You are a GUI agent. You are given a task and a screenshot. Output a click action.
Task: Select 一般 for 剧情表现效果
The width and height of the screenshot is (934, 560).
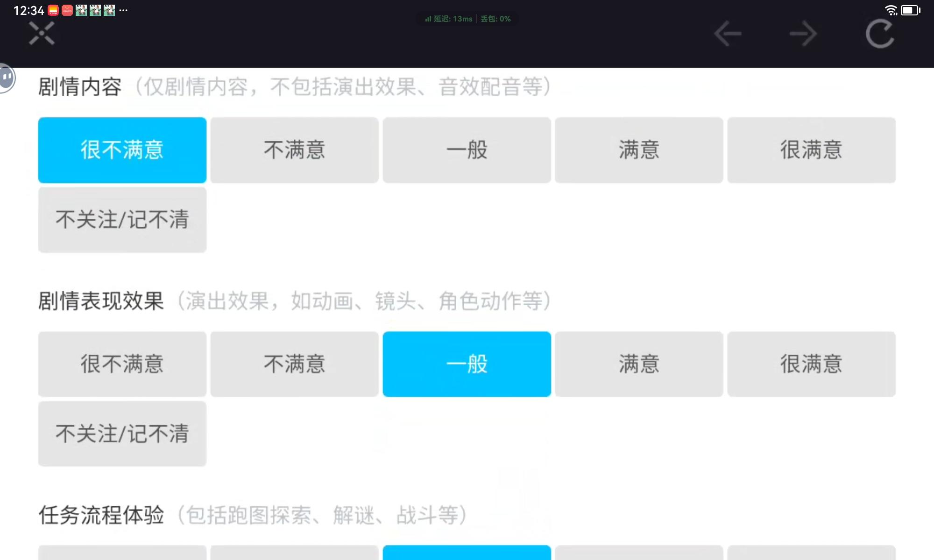pyautogui.click(x=467, y=364)
